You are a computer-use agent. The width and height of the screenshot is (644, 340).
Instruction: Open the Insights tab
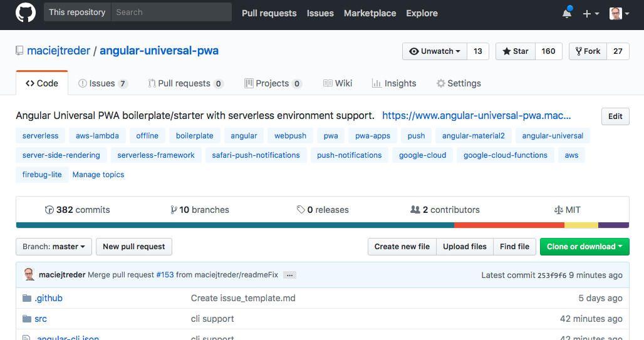(x=394, y=83)
